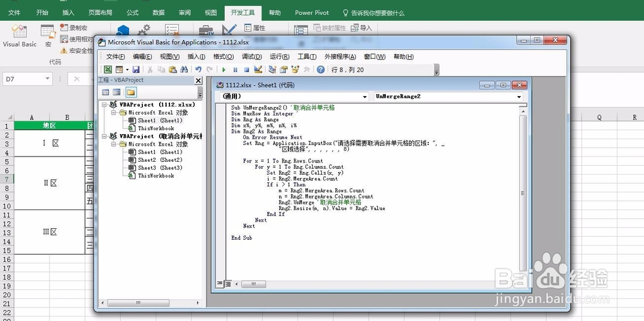Image resolution: width=644 pixels, height=321 pixels.
Task: Open VBA 窗口(W) menu
Action: pos(375,57)
